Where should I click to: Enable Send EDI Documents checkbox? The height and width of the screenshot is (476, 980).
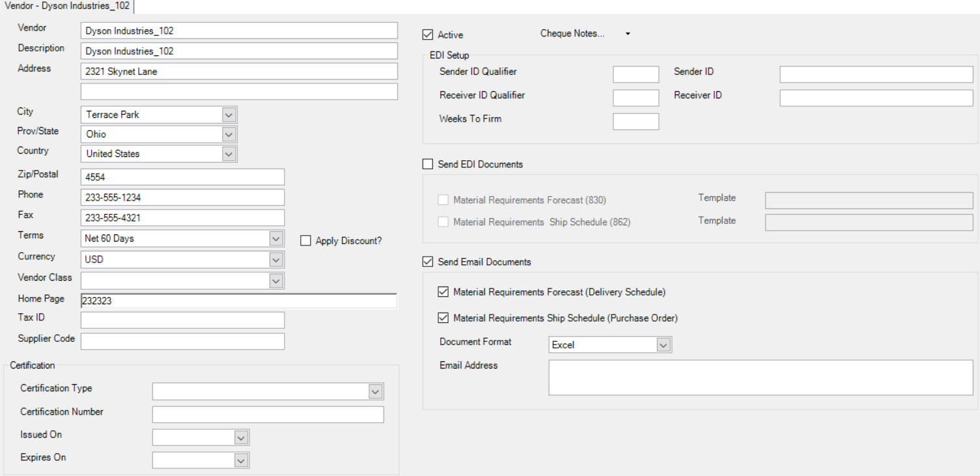tap(428, 164)
